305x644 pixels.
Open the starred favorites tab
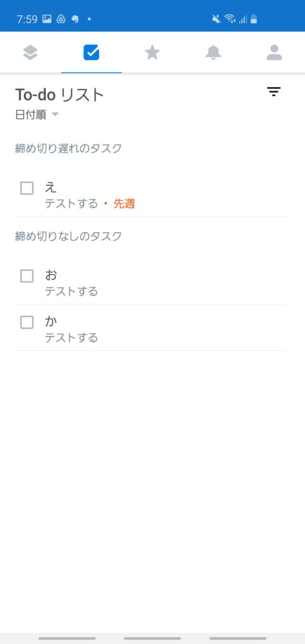pyautogui.click(x=152, y=53)
